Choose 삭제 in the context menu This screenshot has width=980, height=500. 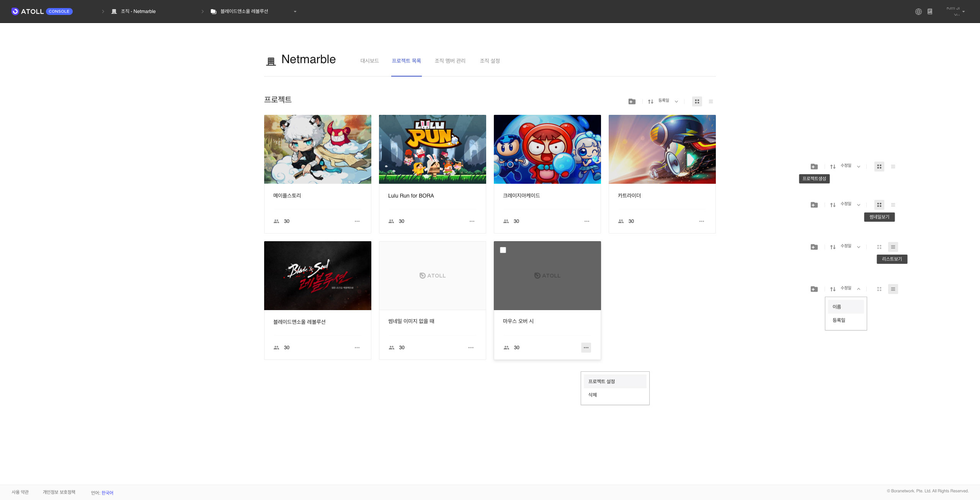click(593, 395)
